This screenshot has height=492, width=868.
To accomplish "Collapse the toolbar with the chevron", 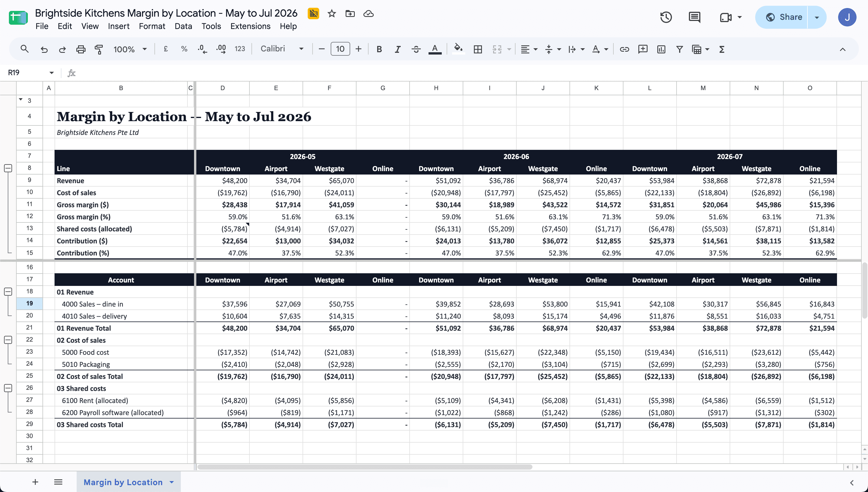I will pos(843,49).
